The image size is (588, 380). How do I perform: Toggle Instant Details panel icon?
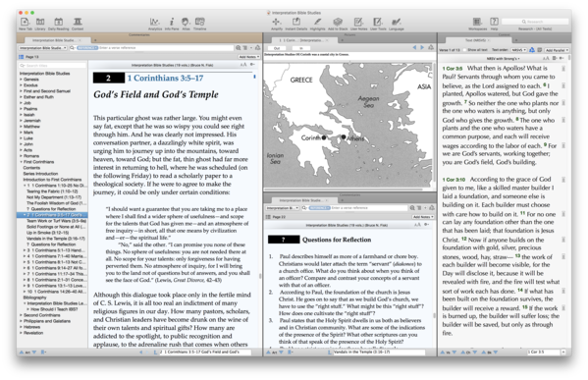tap(296, 23)
